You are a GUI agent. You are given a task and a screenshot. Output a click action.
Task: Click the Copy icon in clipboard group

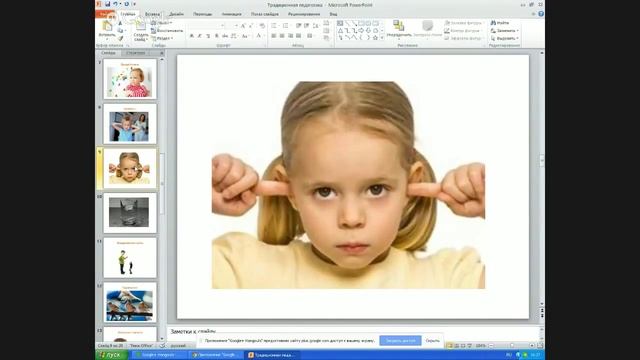[120, 31]
